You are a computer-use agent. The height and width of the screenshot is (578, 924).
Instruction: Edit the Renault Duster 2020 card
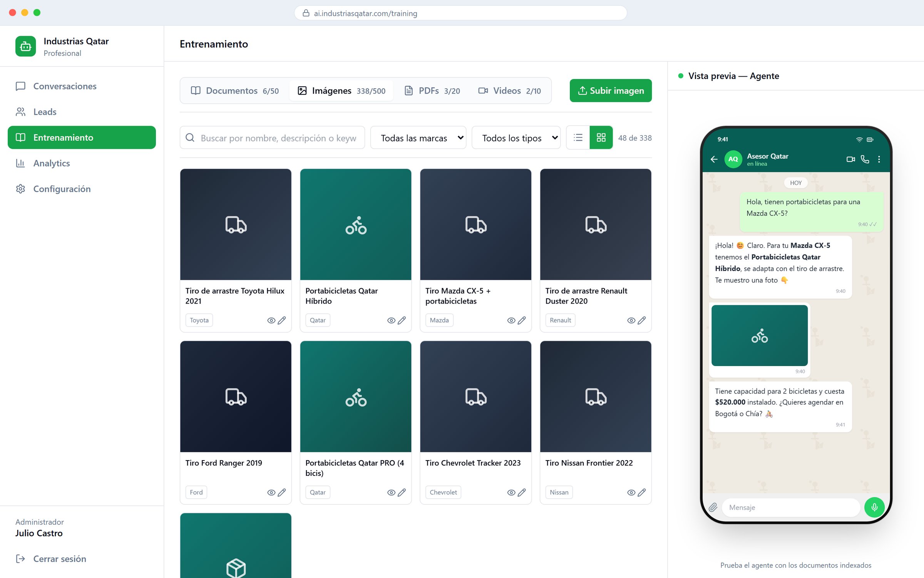coord(642,320)
